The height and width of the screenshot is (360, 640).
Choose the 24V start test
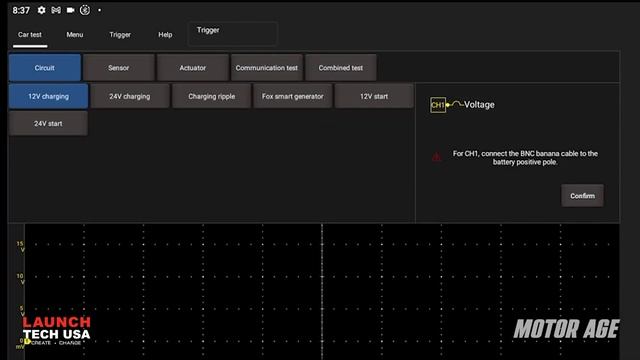click(x=48, y=123)
